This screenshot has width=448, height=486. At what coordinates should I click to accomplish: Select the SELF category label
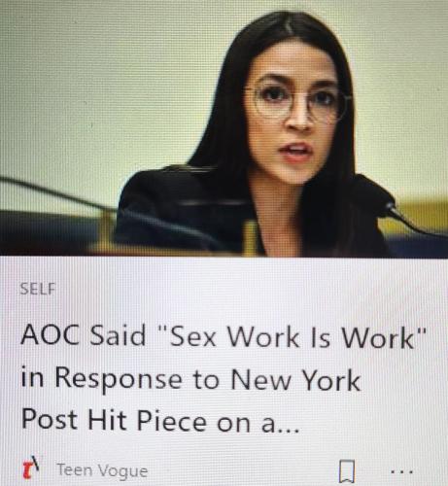click(38, 289)
